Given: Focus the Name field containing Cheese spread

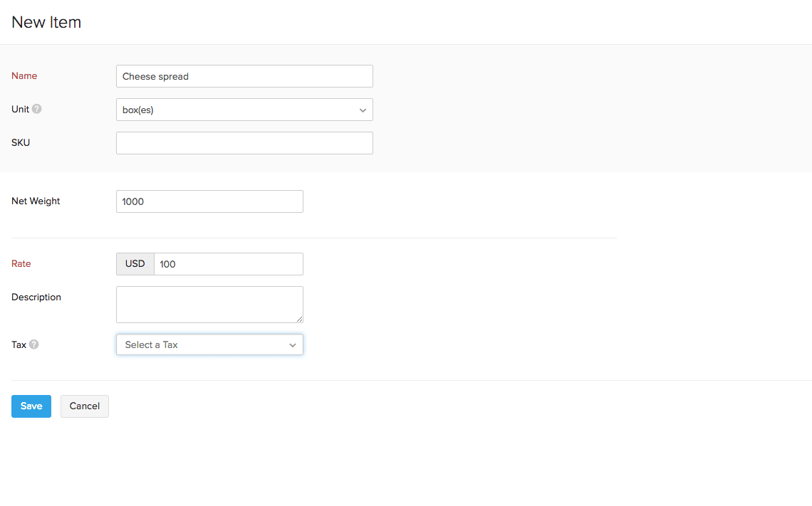Looking at the screenshot, I should (x=244, y=76).
